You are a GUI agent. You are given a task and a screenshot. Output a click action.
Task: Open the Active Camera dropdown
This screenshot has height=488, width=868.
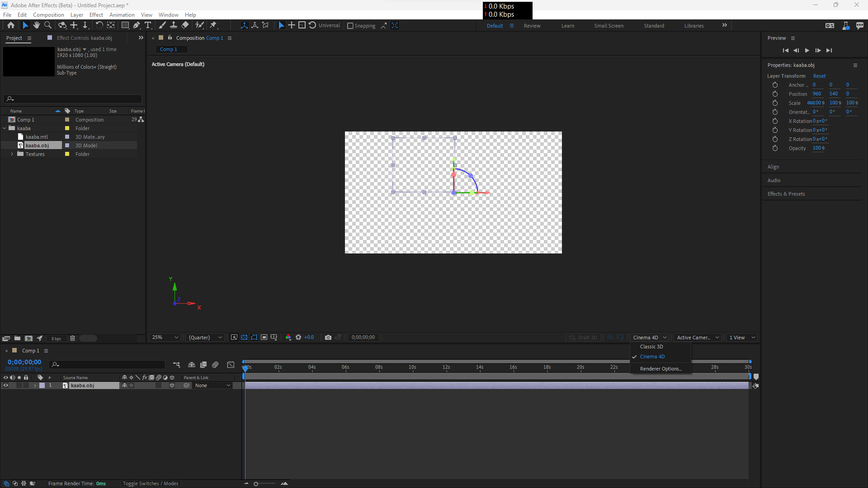[x=698, y=337]
